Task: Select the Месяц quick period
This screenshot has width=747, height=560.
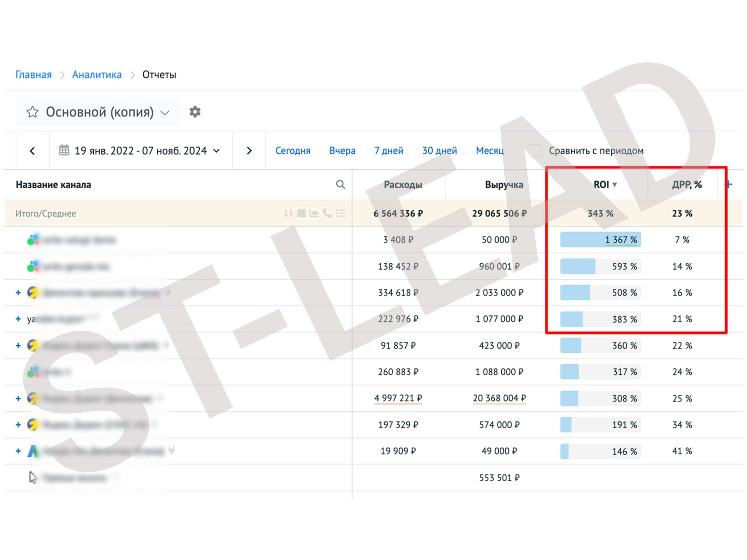Action: tap(490, 150)
